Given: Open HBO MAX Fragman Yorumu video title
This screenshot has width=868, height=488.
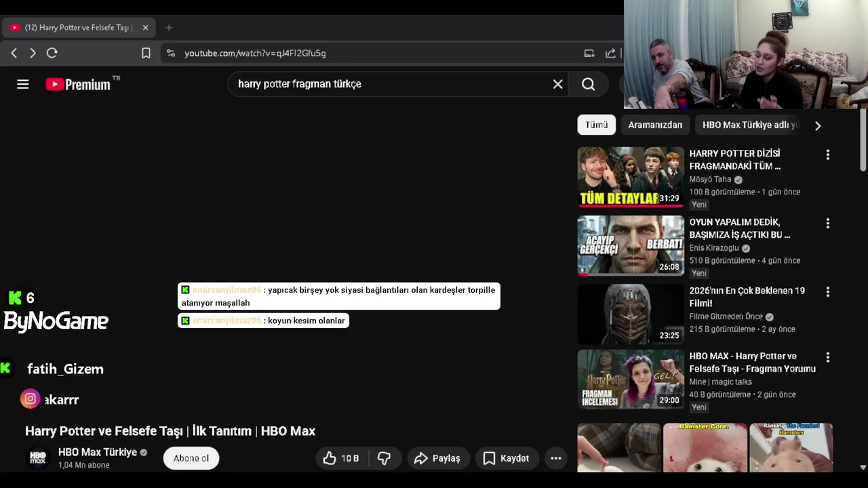Looking at the screenshot, I should 752,363.
